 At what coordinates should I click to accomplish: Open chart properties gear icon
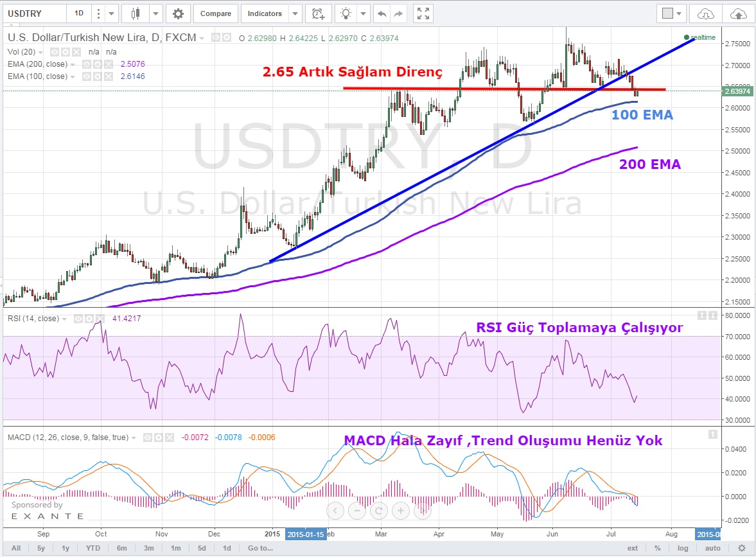pyautogui.click(x=178, y=13)
